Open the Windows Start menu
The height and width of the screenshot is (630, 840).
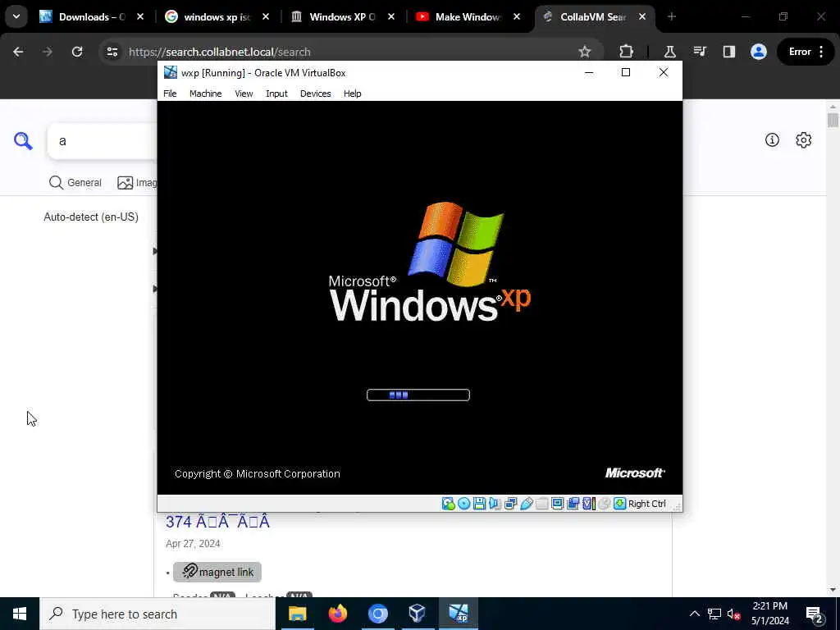tap(20, 614)
